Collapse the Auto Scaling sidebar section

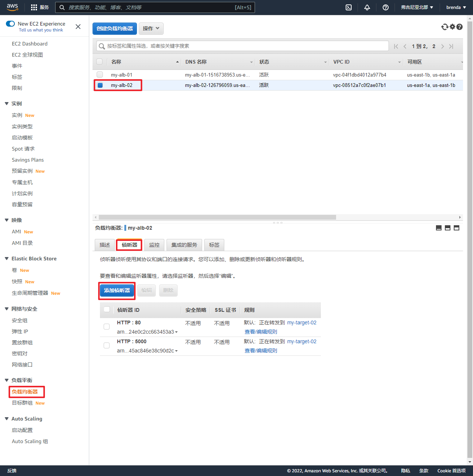[x=7, y=419]
